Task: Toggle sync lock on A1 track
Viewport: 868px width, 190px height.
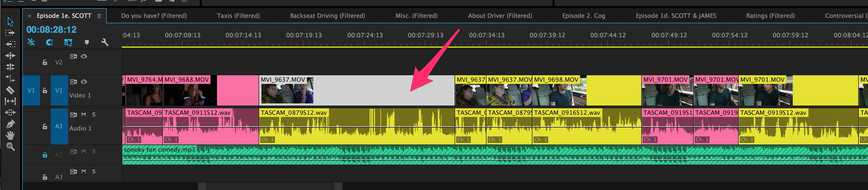Action: (73, 114)
